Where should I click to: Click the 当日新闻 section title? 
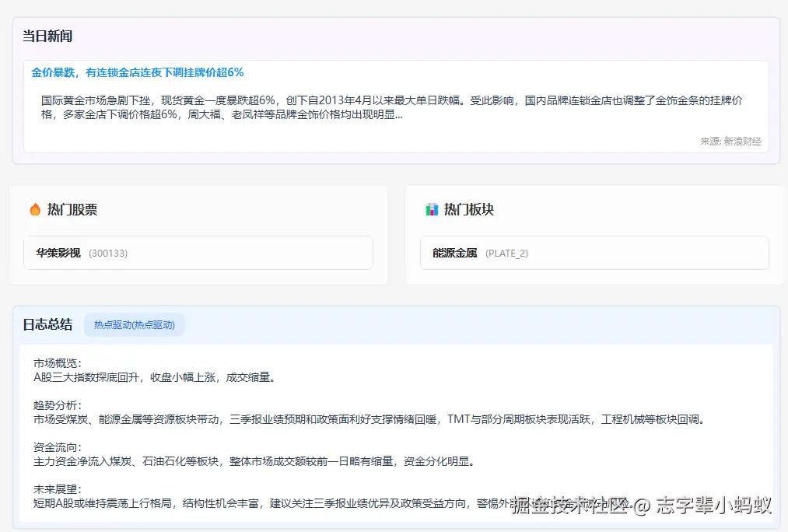(x=47, y=37)
